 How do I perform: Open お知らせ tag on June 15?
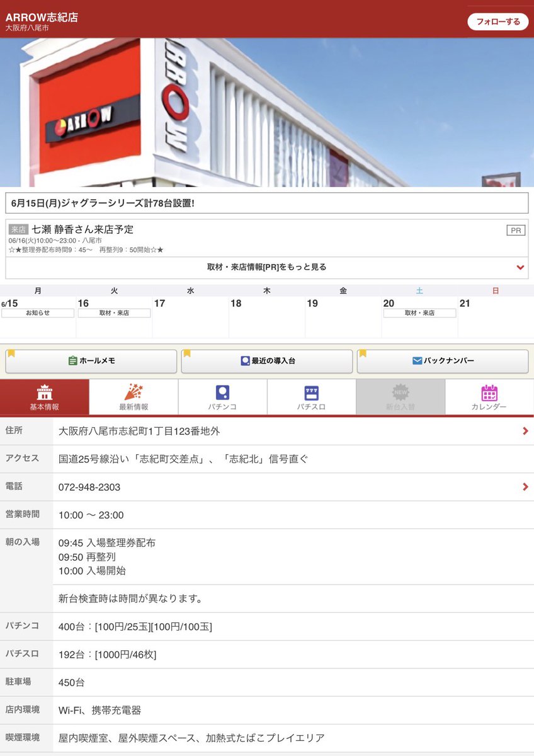pos(38,313)
